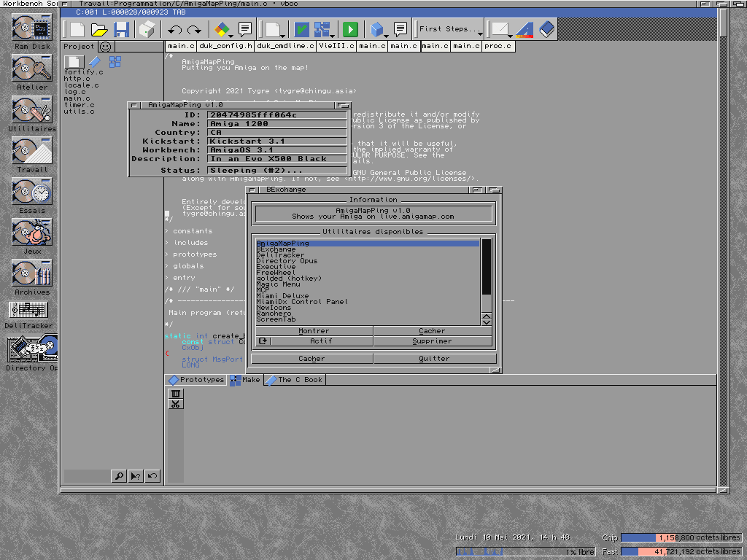
Task: Click the pointer question mark icon
Action: point(136,475)
